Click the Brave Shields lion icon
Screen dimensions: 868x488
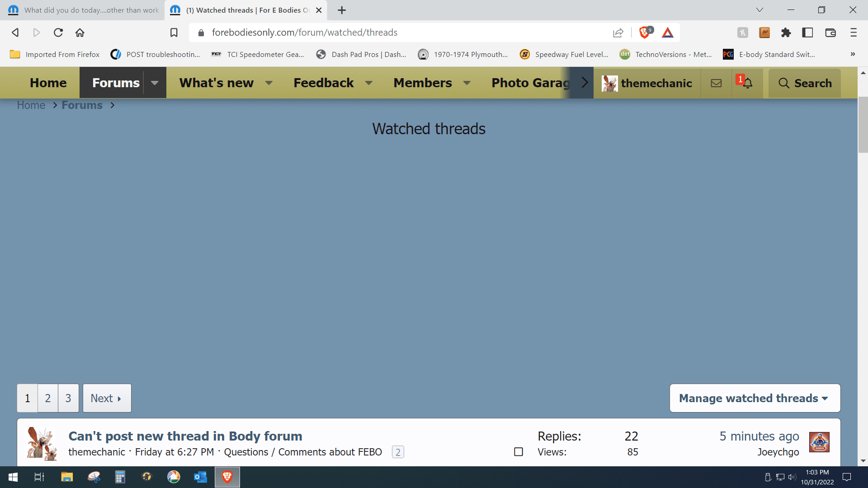(645, 33)
